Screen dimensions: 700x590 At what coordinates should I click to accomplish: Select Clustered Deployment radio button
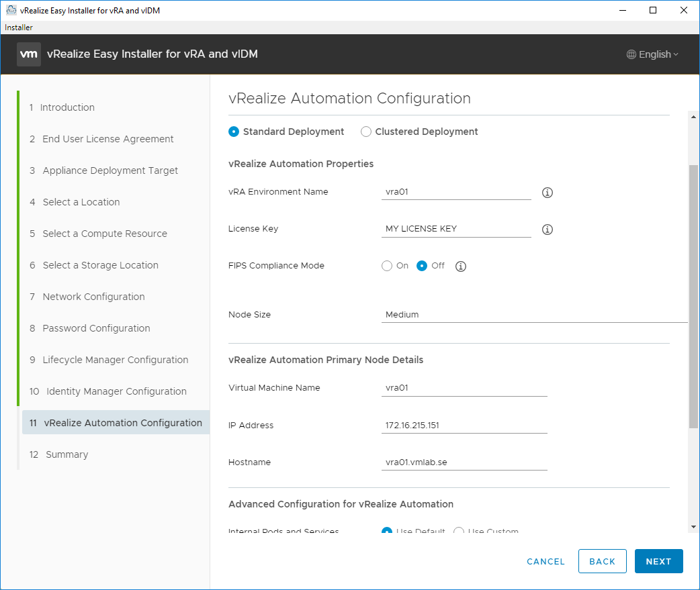click(x=366, y=132)
